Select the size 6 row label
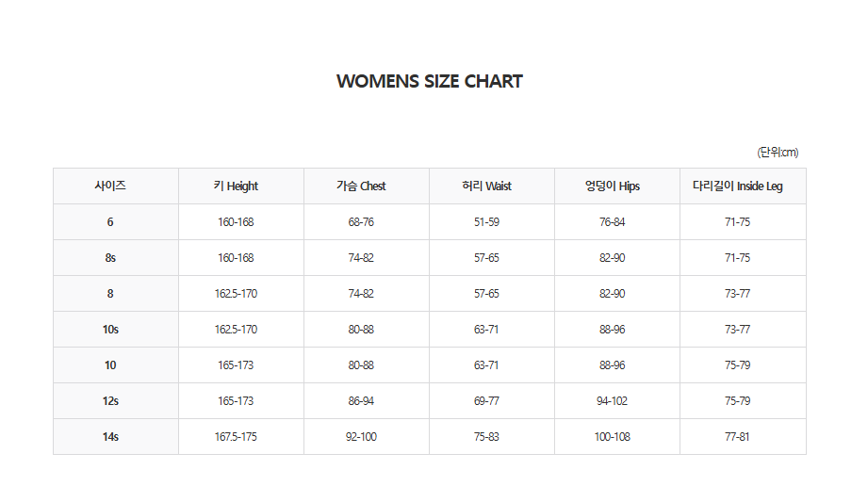The width and height of the screenshot is (868, 502). 110,222
